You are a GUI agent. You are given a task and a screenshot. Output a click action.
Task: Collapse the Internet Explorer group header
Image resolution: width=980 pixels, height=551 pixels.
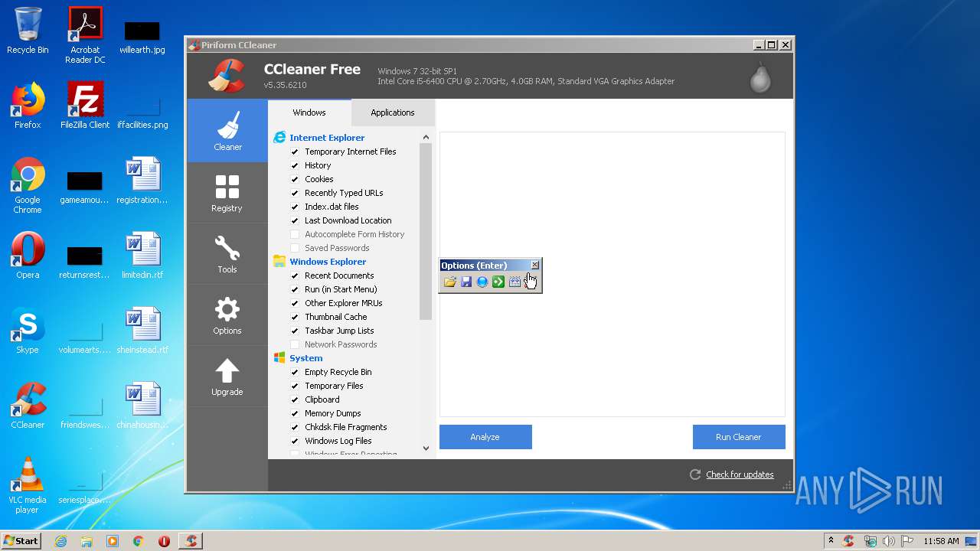(327, 138)
